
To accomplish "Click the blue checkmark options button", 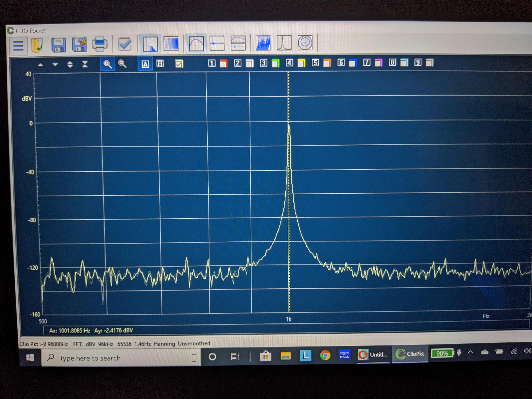I will [125, 44].
